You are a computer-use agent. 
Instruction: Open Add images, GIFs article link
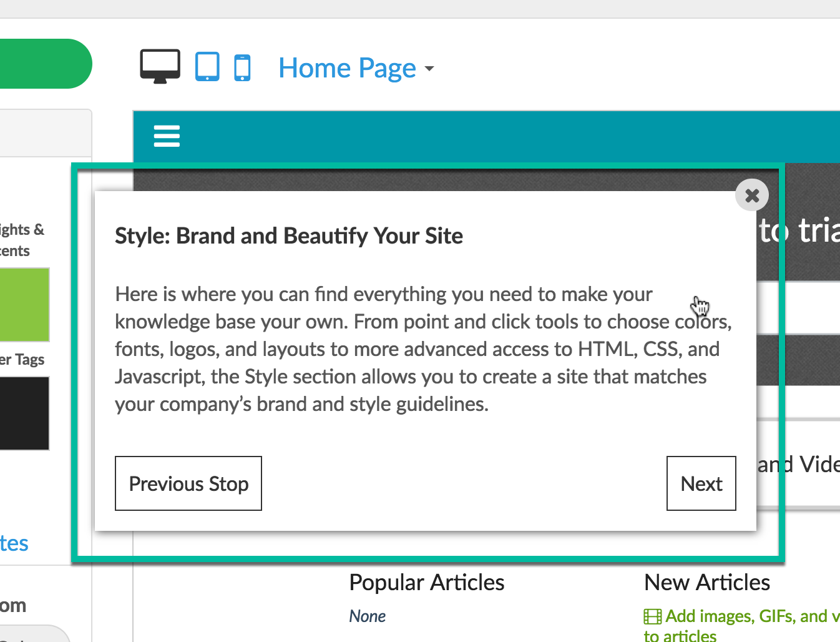pos(743,626)
